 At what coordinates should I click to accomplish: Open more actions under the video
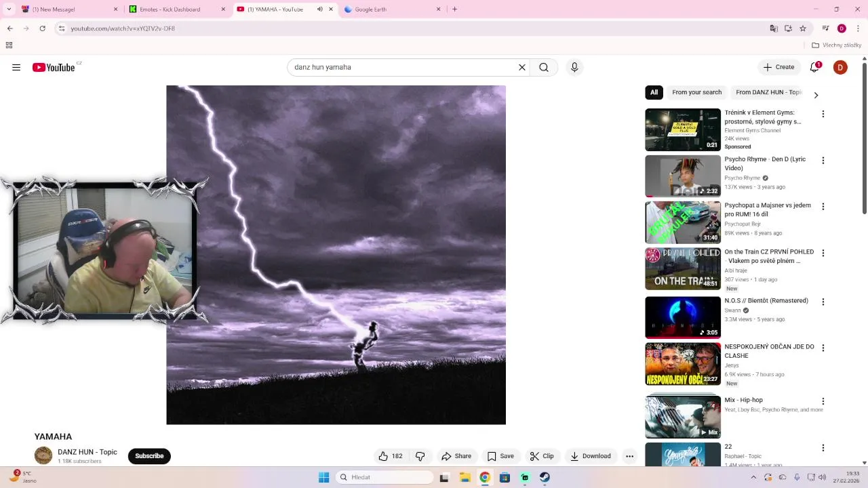pos(629,456)
